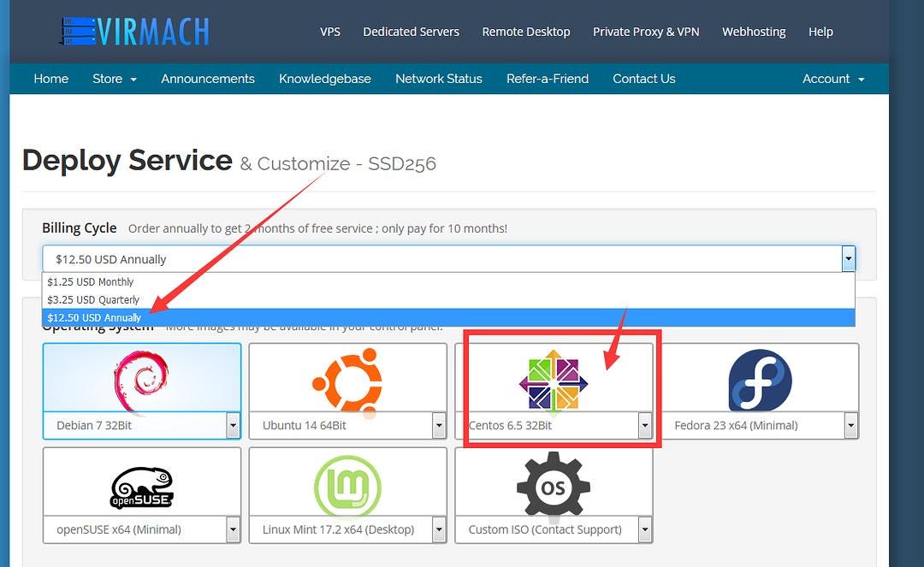The image size is (924, 567).
Task: Select $1.25 USD Monthly option
Action: [x=447, y=281]
